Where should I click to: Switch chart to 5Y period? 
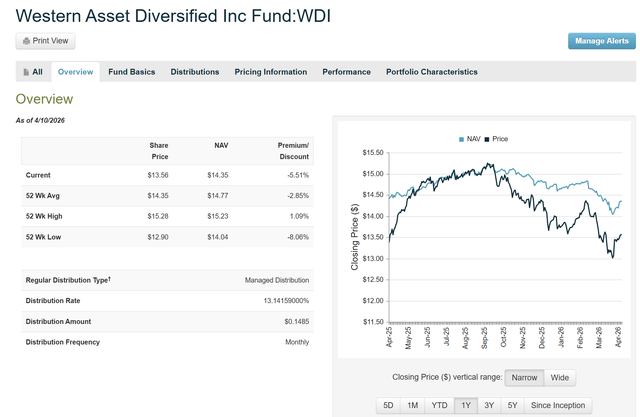click(x=512, y=405)
